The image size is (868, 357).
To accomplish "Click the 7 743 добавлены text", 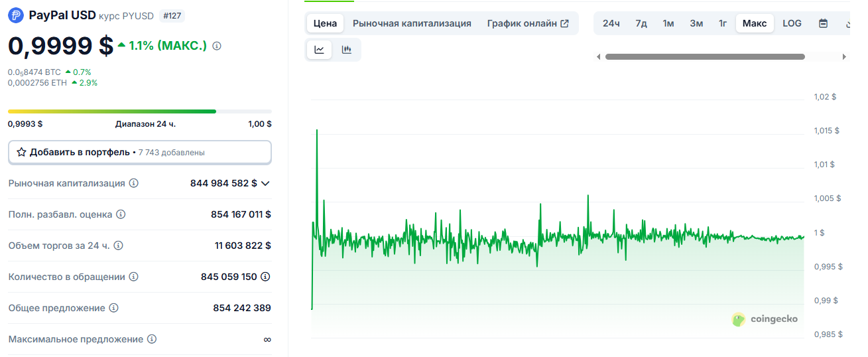I will click(171, 153).
